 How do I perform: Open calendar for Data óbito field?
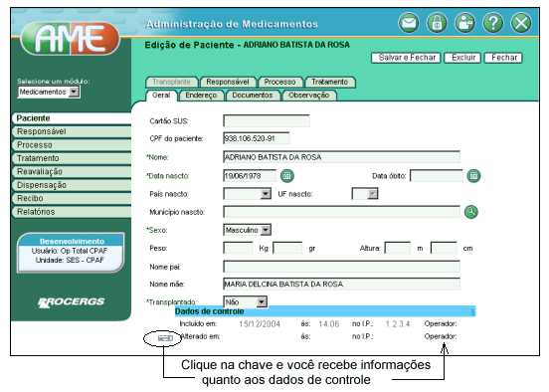click(x=473, y=175)
